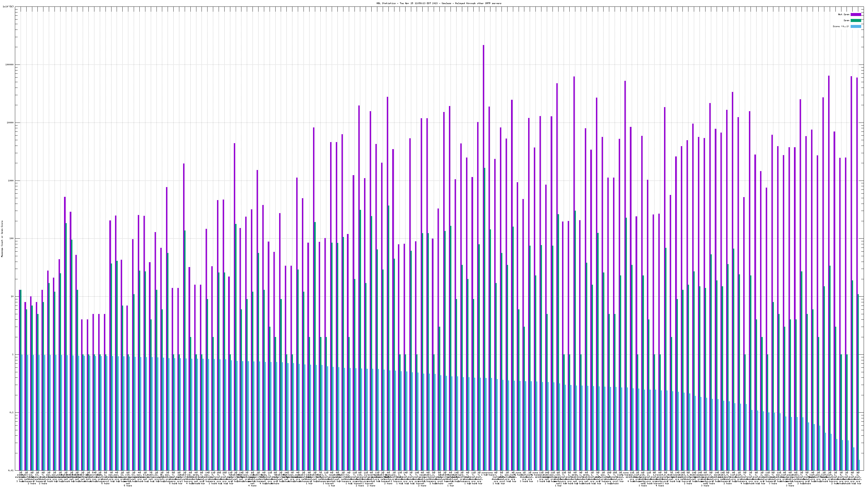
Task: Click the "Score (0..1)" legend label text
Action: point(841,26)
